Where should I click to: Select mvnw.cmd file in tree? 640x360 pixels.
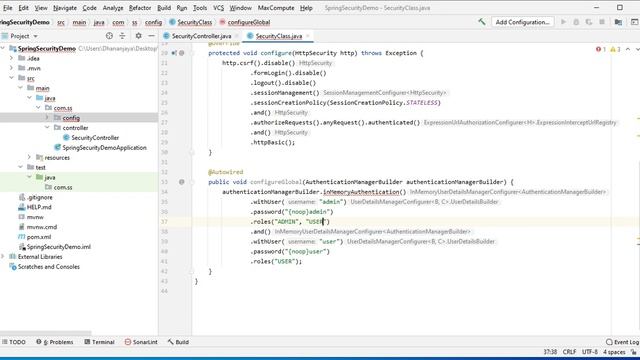pos(42,227)
